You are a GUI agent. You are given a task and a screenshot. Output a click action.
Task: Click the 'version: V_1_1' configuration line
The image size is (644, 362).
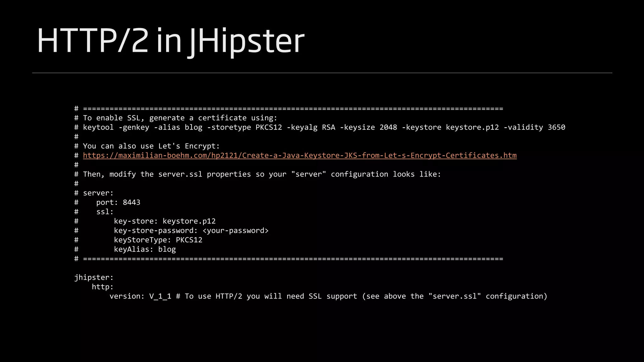tap(328, 296)
